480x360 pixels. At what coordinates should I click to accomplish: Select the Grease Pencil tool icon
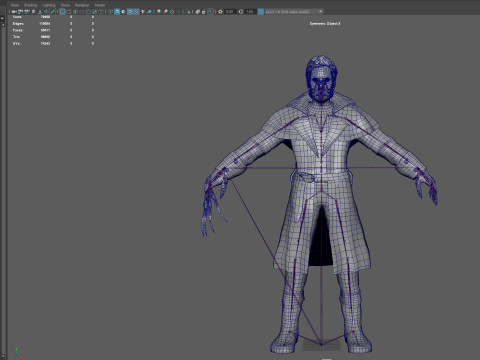[52, 12]
